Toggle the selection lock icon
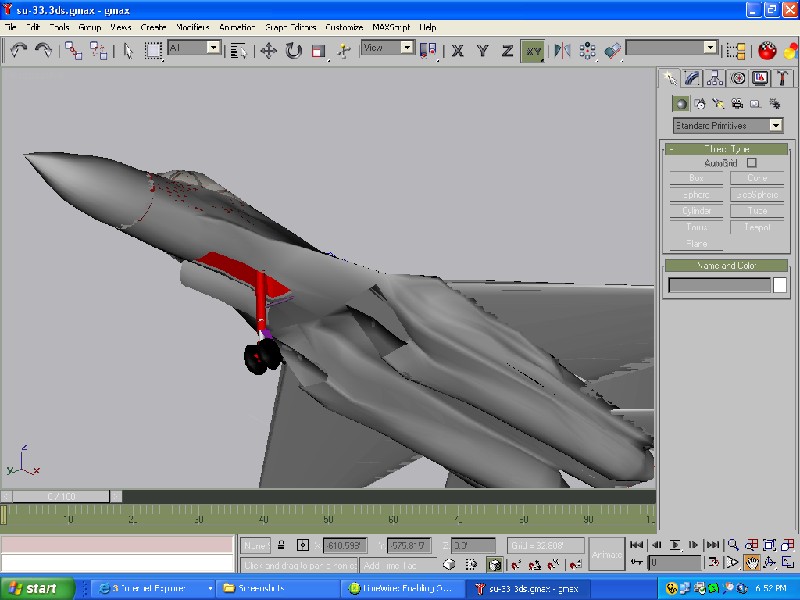Viewport: 800px width, 600px height. tap(282, 545)
